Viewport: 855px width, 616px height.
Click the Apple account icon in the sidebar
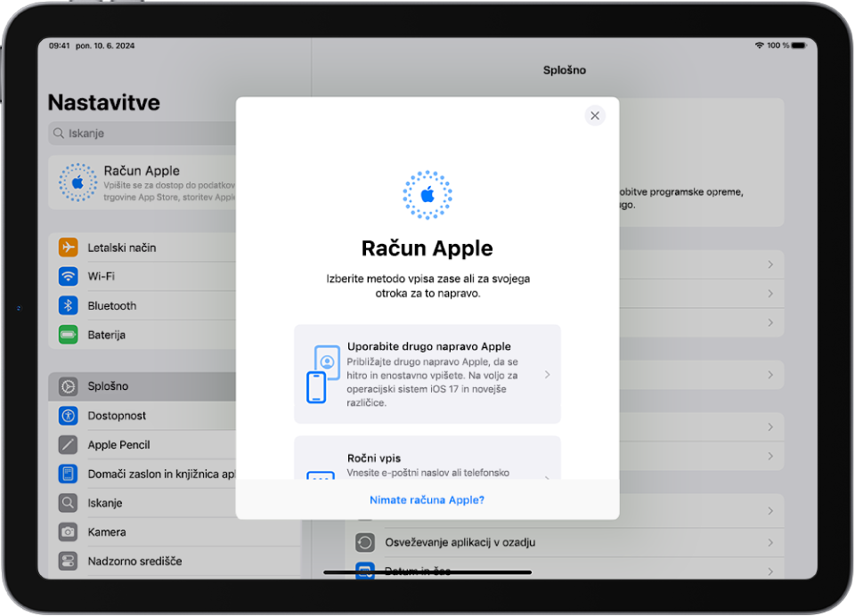(x=78, y=182)
